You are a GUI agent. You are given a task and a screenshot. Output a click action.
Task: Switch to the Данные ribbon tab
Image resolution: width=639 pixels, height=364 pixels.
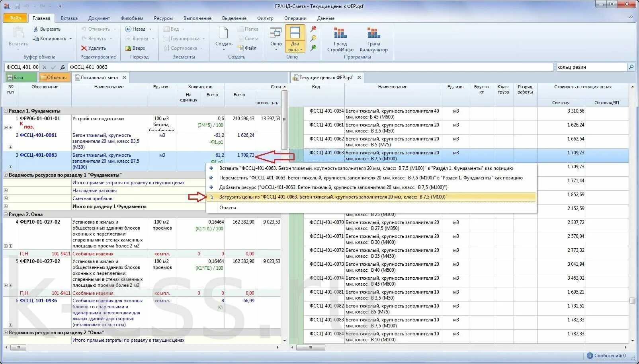pos(326,18)
